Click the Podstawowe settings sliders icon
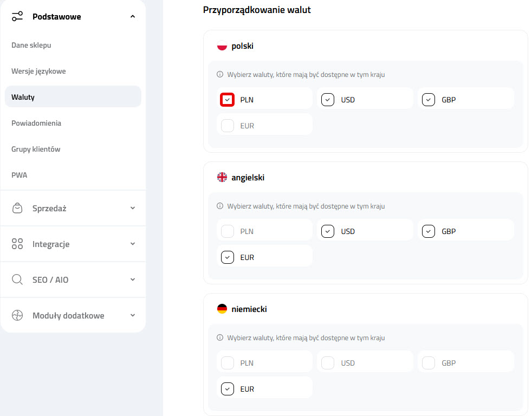The image size is (532, 416). 17,17
